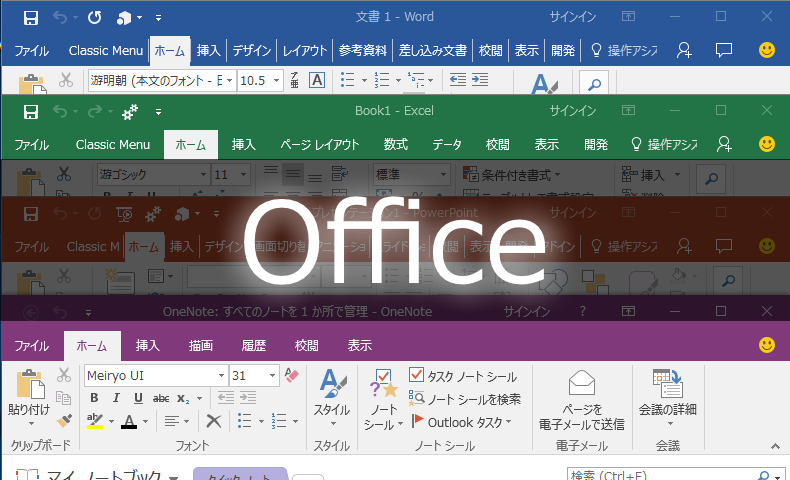Click the smiley feedback icon in Word
The width and height of the screenshot is (790, 480).
tap(767, 50)
